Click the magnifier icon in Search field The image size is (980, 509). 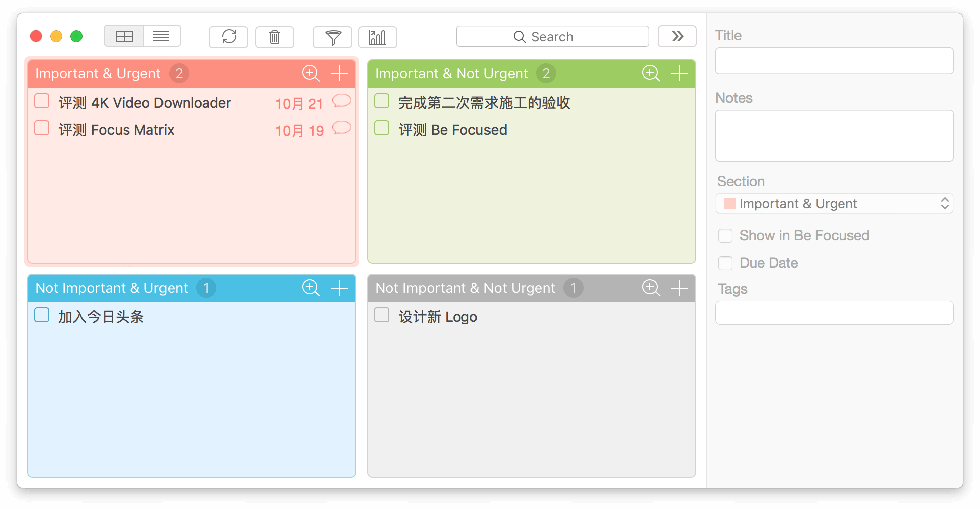coord(519,37)
